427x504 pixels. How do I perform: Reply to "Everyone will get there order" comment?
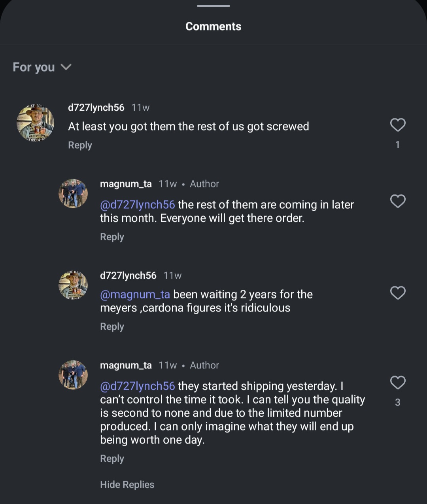tap(112, 237)
